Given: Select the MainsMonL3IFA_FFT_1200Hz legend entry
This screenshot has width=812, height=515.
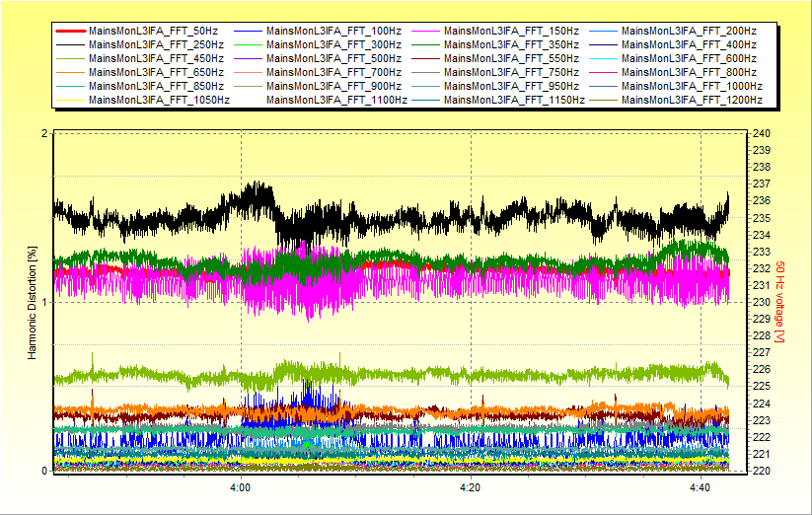Looking at the screenshot, I should coord(693,101).
